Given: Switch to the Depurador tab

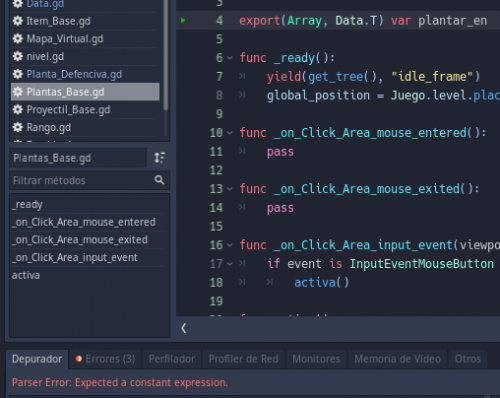Looking at the screenshot, I should 37,359.
